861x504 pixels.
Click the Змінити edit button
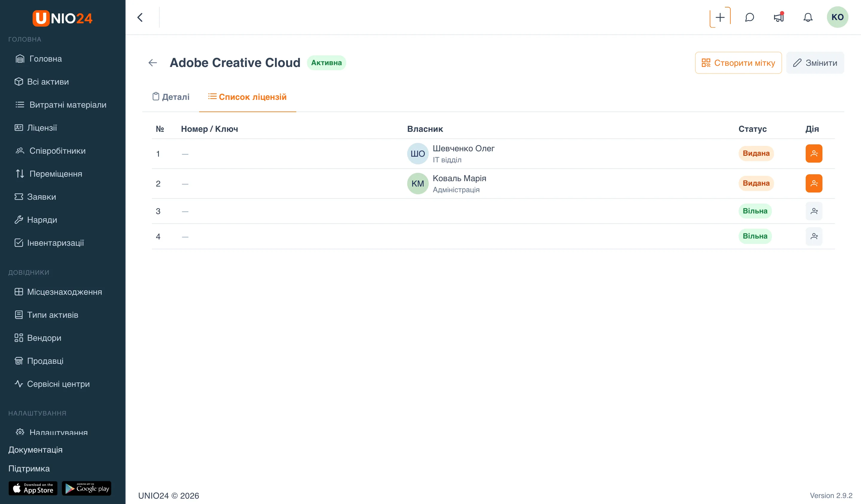pyautogui.click(x=815, y=63)
